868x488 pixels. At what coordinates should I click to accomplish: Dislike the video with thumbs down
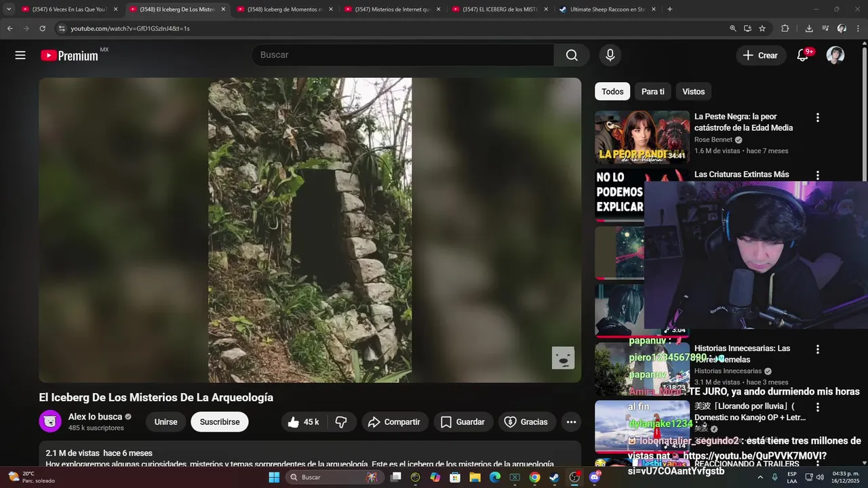(341, 422)
